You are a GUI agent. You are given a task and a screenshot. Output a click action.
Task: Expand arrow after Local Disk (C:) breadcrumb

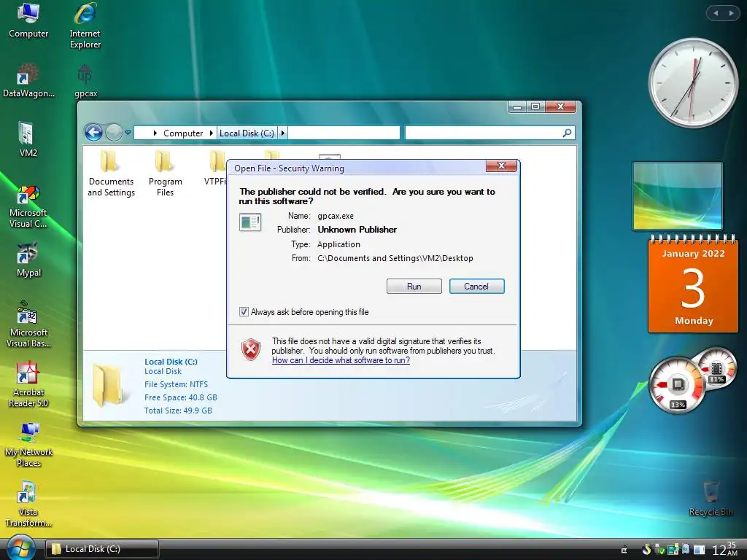282,133
